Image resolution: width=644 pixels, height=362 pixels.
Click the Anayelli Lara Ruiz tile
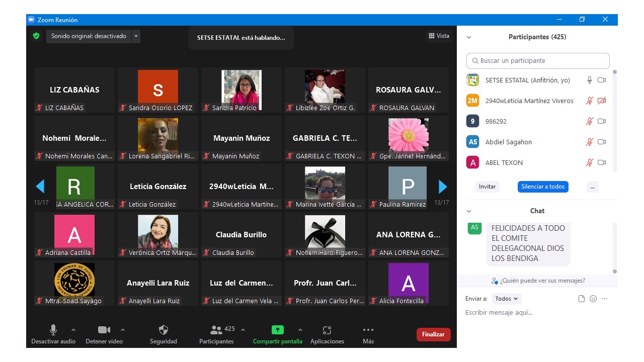pyautogui.click(x=158, y=283)
